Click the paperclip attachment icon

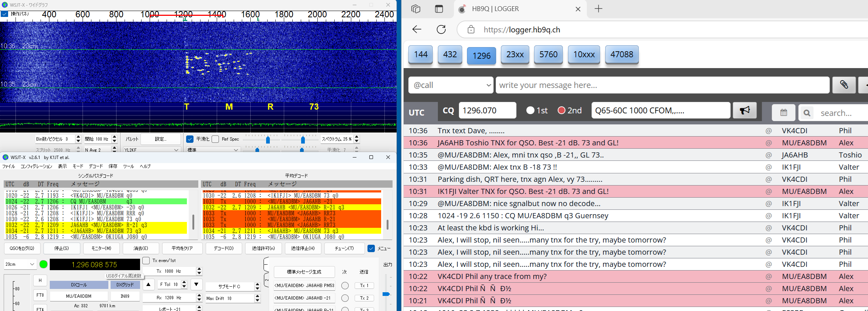pyautogui.click(x=844, y=85)
